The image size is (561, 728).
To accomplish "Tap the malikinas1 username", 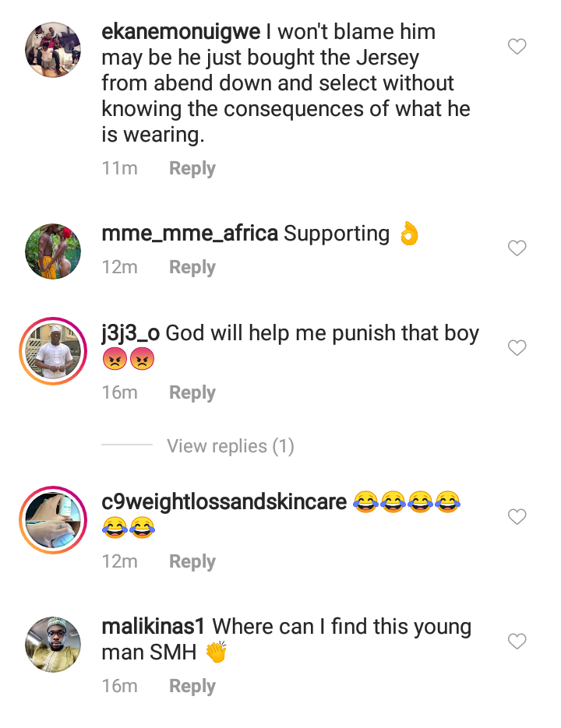I will point(153,627).
